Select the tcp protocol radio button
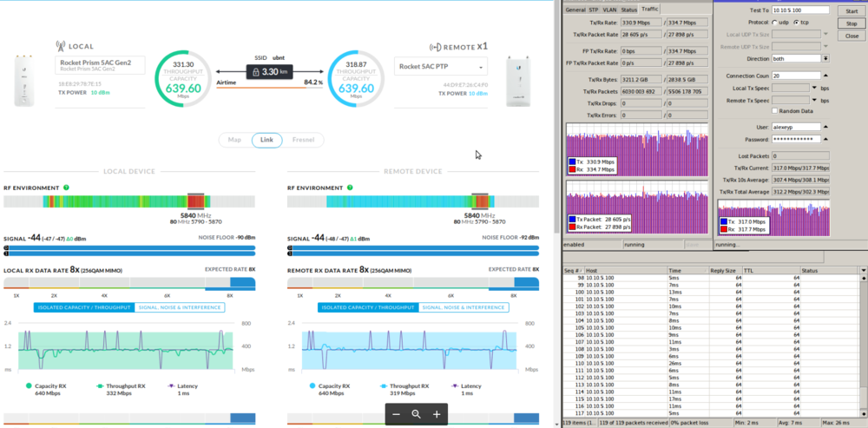 (x=796, y=22)
